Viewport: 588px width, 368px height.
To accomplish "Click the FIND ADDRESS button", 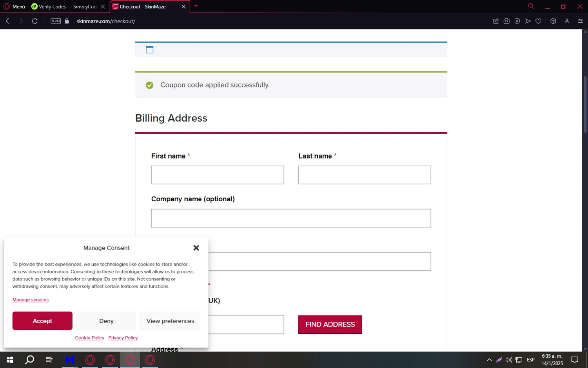I will pos(330,324).
